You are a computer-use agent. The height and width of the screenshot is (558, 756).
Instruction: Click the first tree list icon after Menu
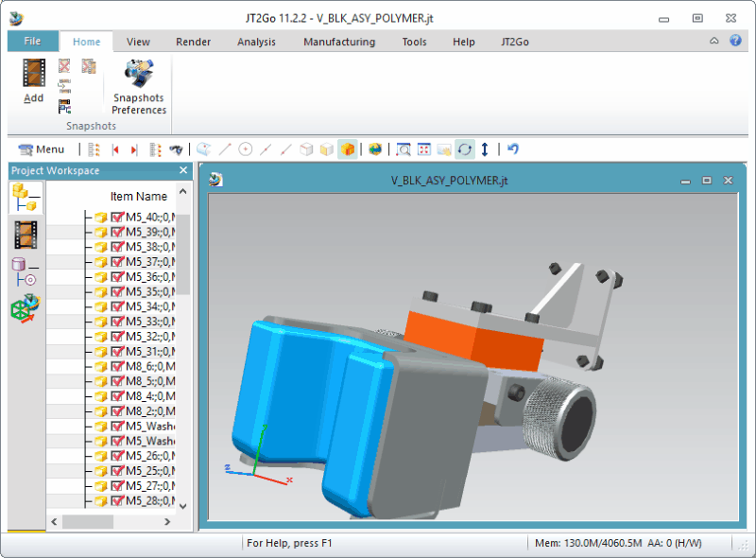94,149
